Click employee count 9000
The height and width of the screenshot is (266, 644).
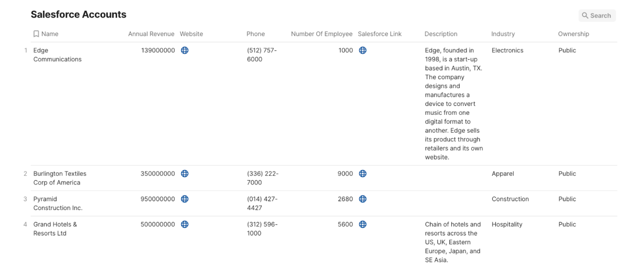[x=345, y=173]
